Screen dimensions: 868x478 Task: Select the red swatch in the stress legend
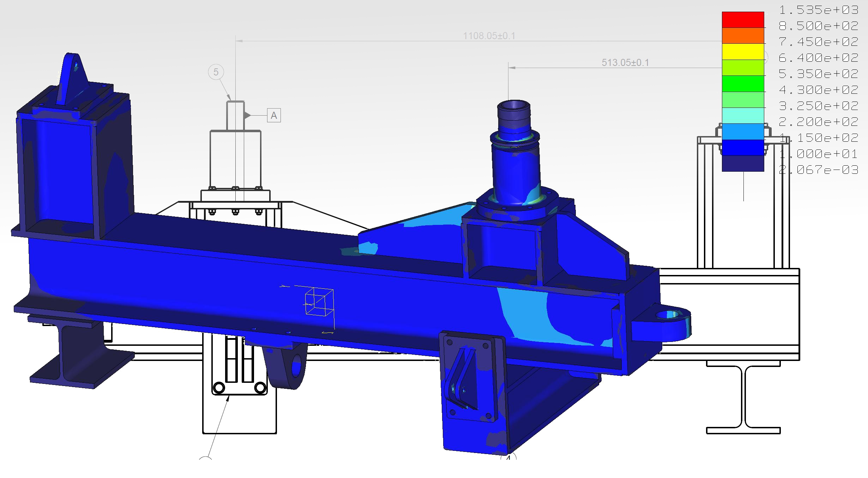tap(743, 20)
